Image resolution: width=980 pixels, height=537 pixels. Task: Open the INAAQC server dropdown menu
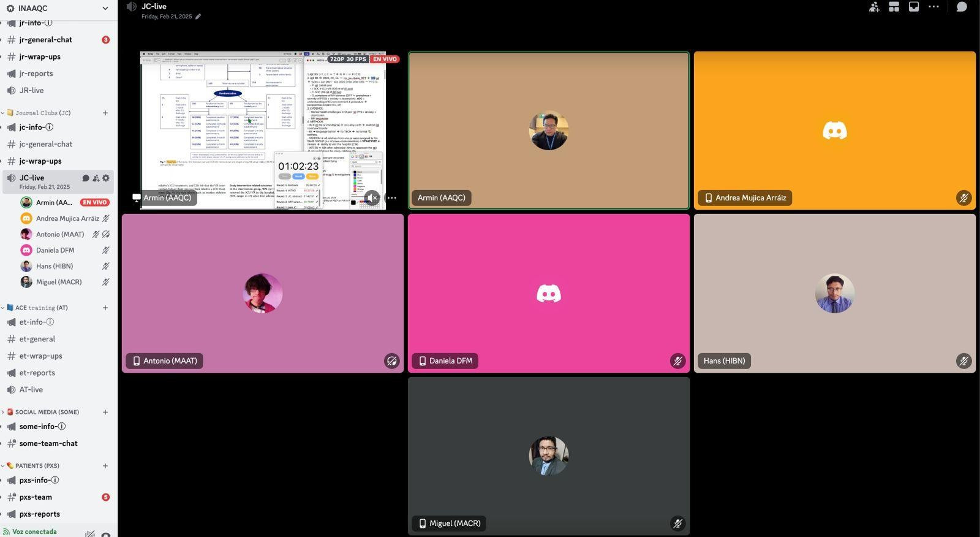pos(105,9)
